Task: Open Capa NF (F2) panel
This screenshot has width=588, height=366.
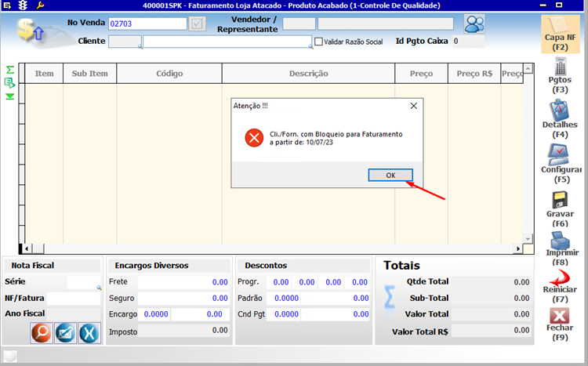Action: [x=560, y=34]
